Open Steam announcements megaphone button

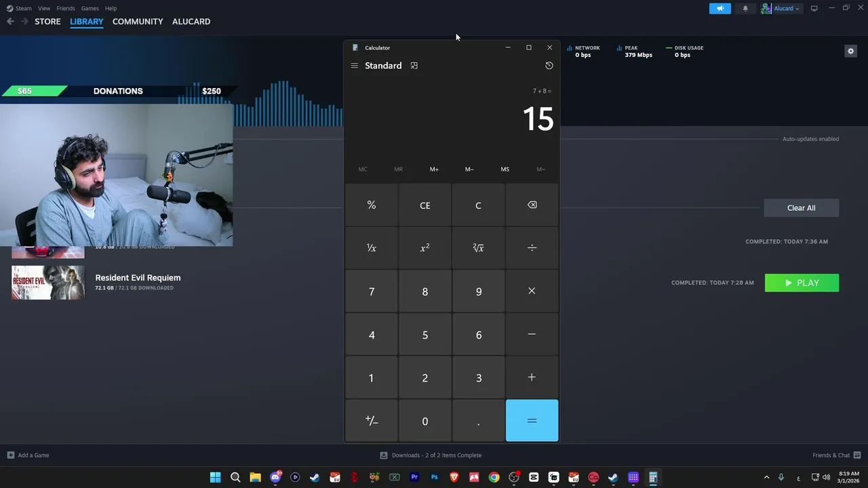pos(720,8)
